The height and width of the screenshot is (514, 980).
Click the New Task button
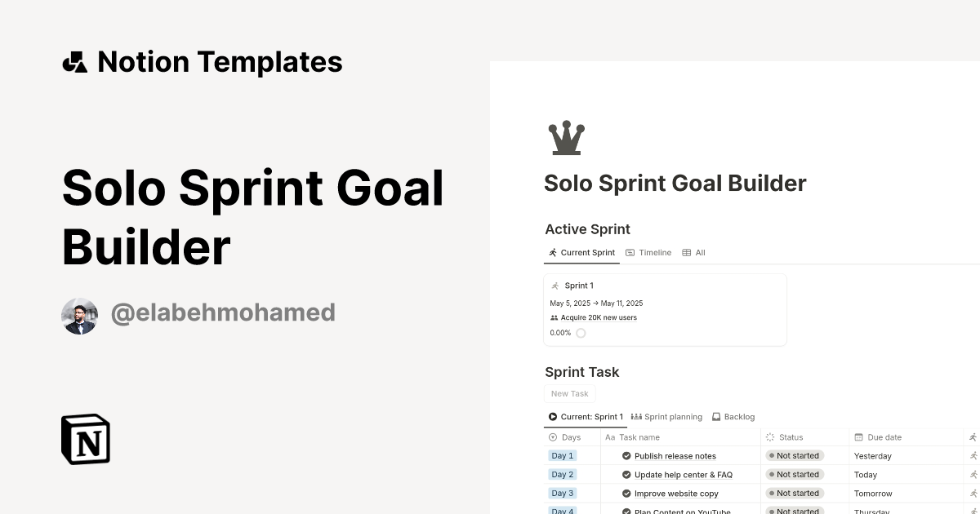[x=569, y=393]
